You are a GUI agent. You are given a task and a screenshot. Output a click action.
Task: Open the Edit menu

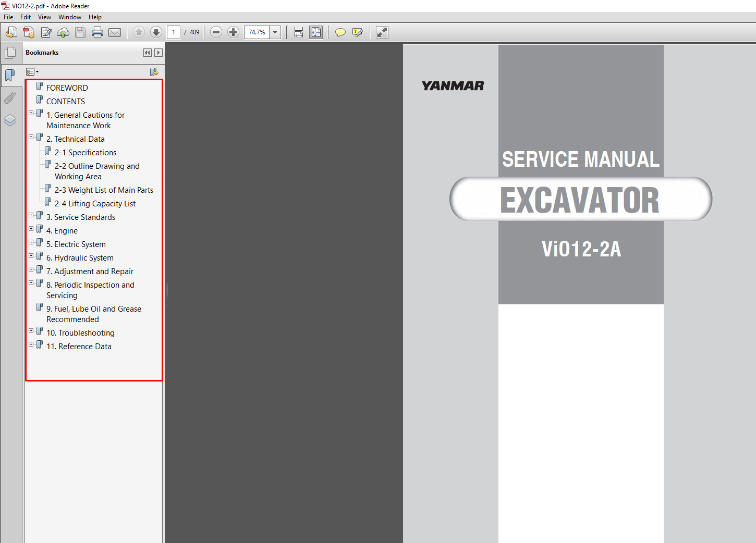[26, 17]
